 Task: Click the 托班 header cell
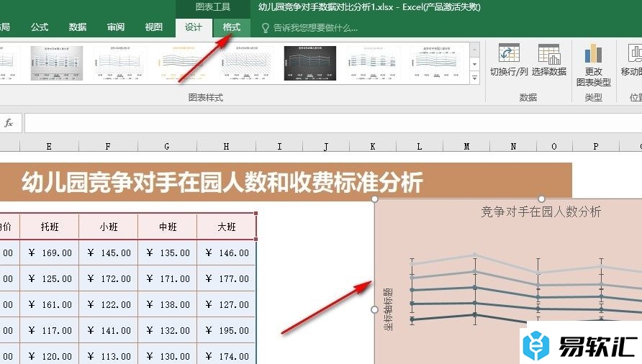tap(50, 227)
